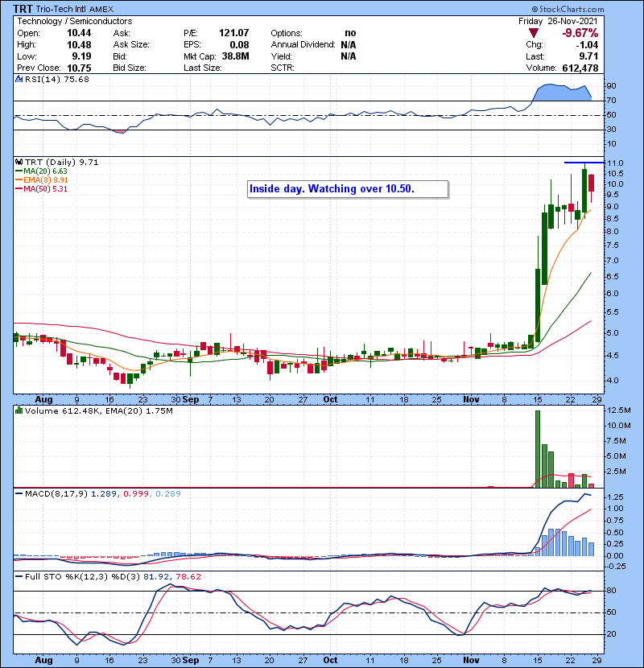Click the Chg value -1.04
Image resolution: width=644 pixels, height=668 pixels.
tap(587, 45)
